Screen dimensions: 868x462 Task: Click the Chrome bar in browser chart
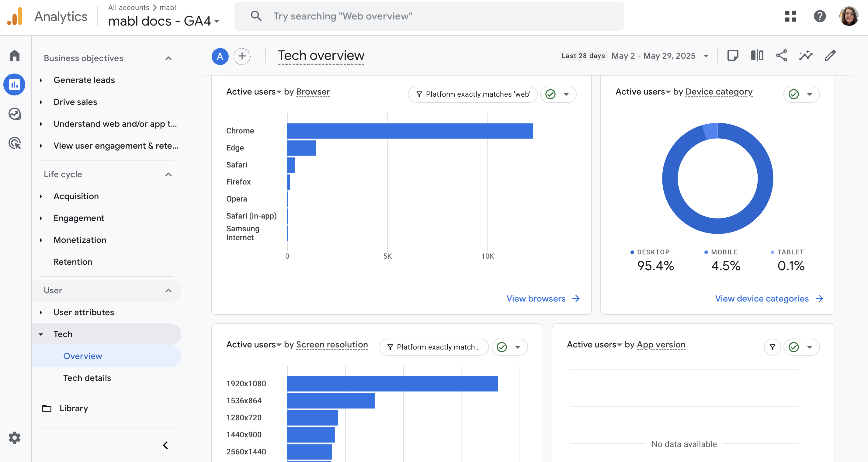point(410,131)
